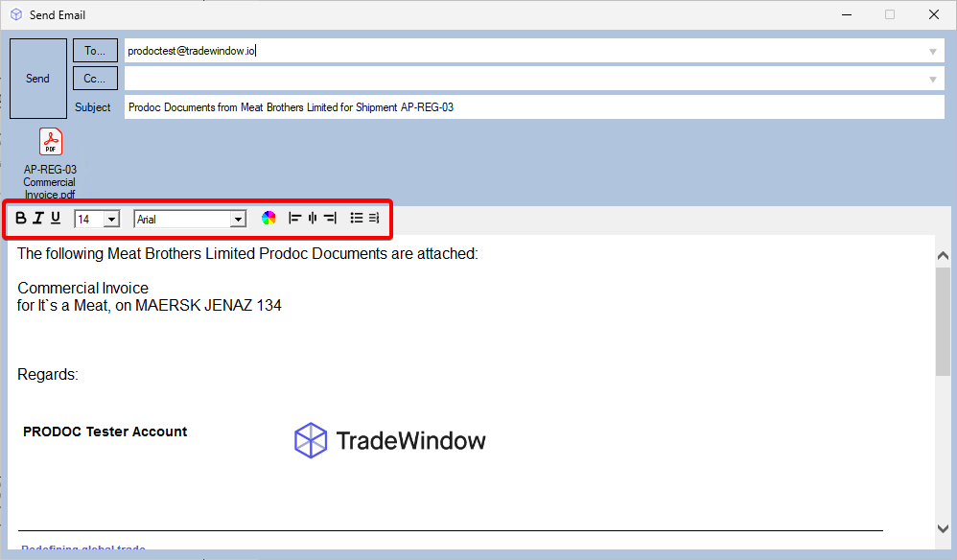Click 'PRODOC Tester Account' signature text
Image resolution: width=957 pixels, height=560 pixels.
tap(105, 432)
